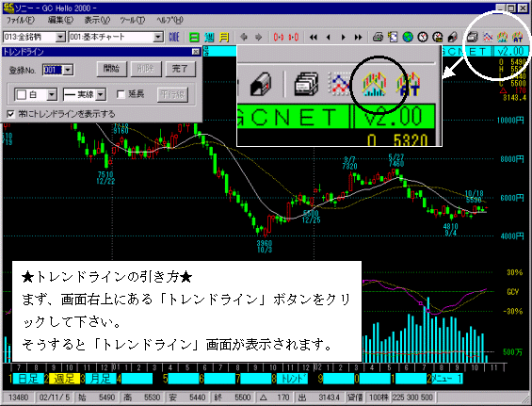Image resolution: width=532 pixels, height=406 pixels.
Task: Click status bar 終 5500 entry
Action: coord(233,398)
